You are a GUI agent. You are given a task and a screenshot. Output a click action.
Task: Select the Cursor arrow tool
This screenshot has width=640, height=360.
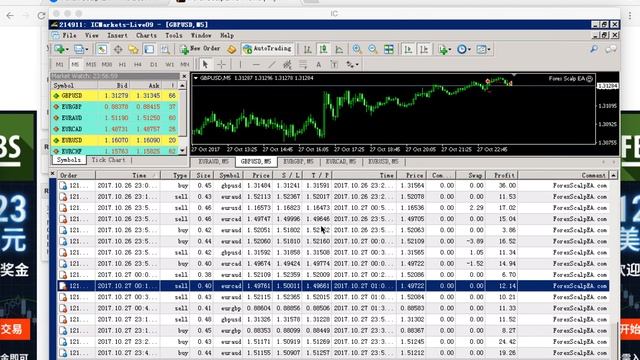[x=205, y=64]
